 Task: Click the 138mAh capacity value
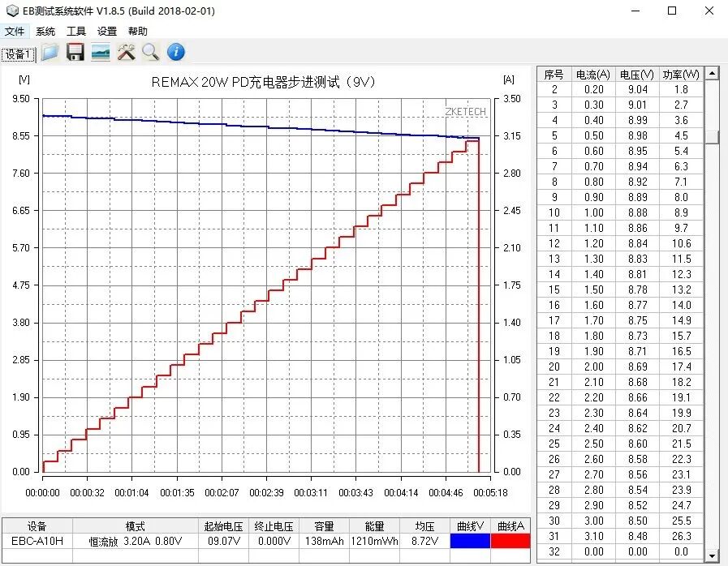click(324, 541)
